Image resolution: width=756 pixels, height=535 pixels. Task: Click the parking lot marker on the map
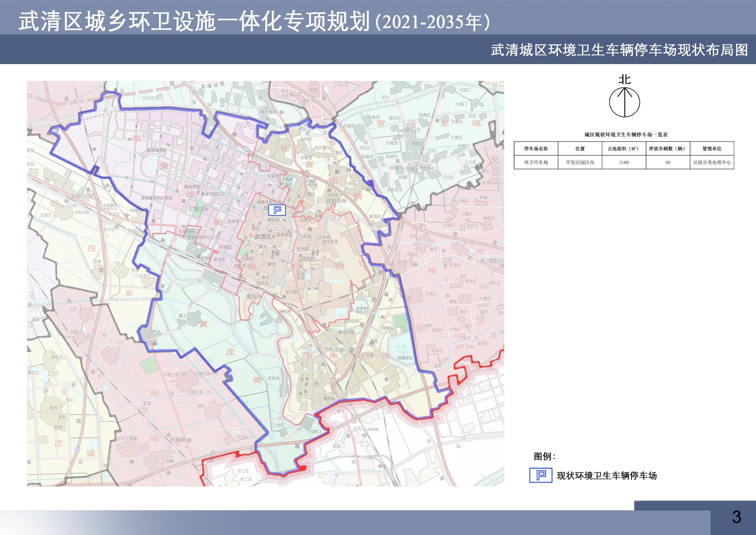click(x=277, y=210)
